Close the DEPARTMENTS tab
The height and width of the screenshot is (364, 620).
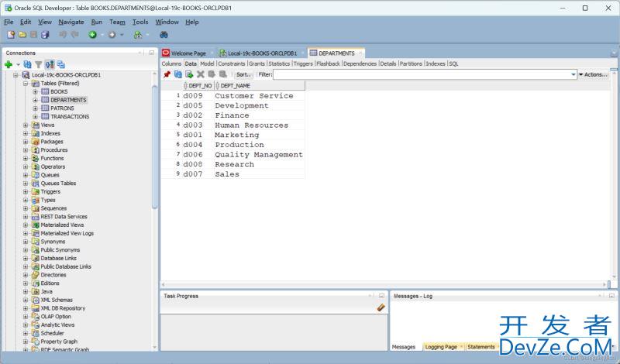click(360, 53)
